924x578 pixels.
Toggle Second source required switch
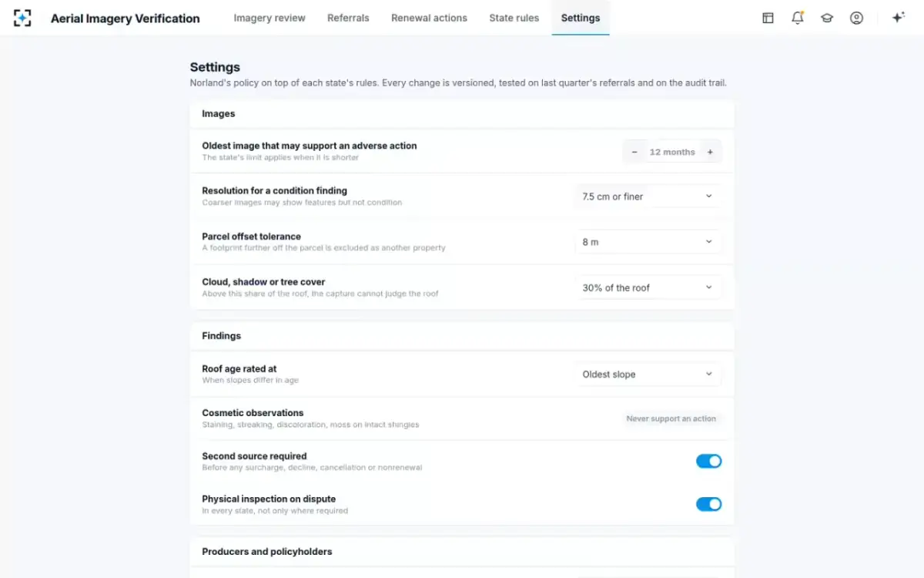pos(709,461)
